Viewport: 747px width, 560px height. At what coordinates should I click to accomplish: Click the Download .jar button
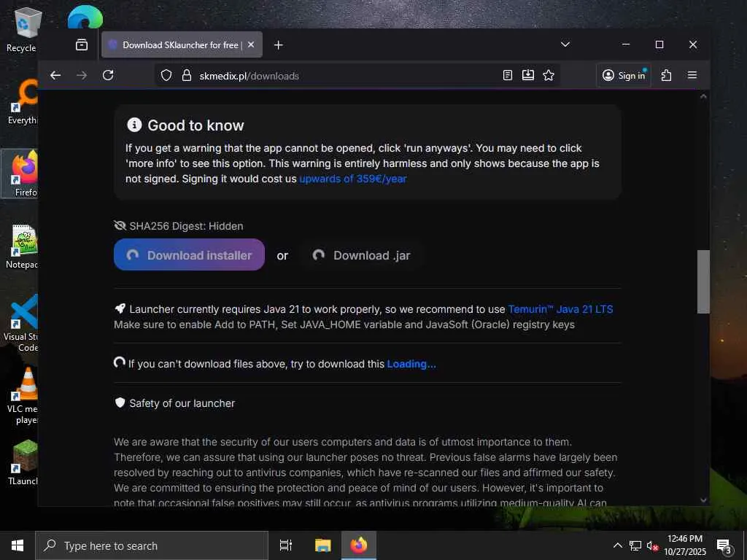361,255
